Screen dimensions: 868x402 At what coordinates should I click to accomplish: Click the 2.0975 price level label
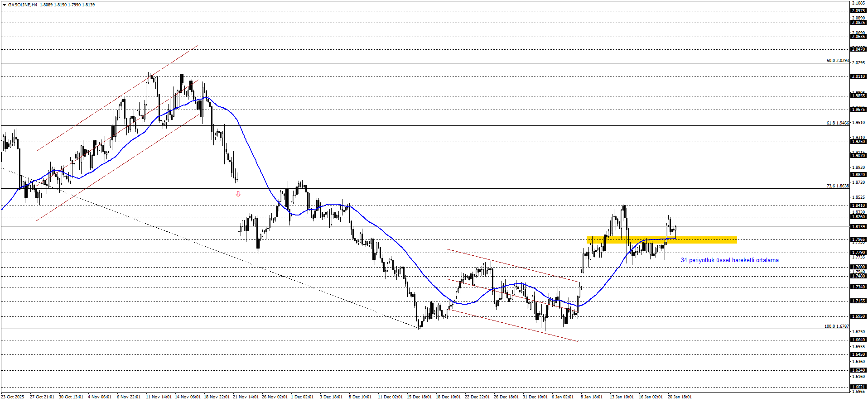pos(858,11)
